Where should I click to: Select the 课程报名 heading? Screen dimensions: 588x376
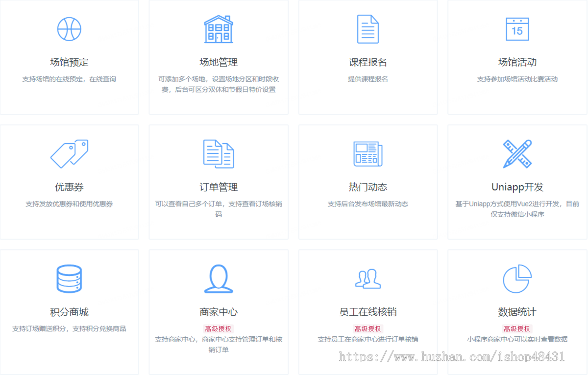[367, 62]
